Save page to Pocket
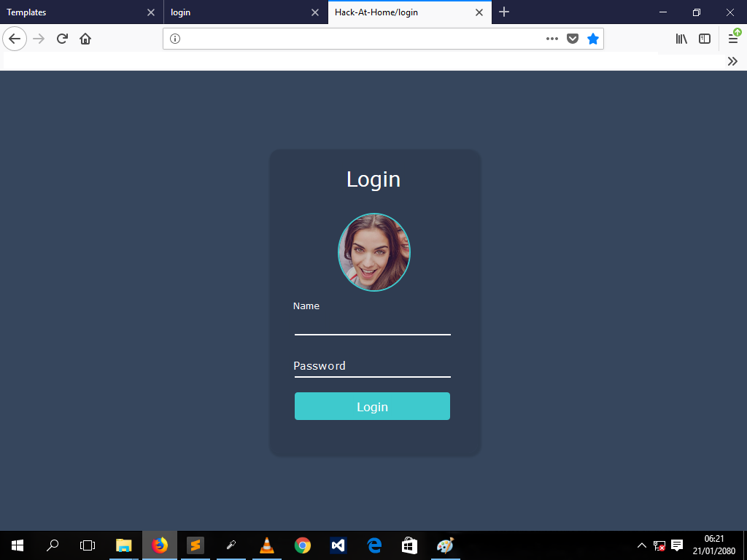This screenshot has width=747, height=560. click(x=572, y=39)
